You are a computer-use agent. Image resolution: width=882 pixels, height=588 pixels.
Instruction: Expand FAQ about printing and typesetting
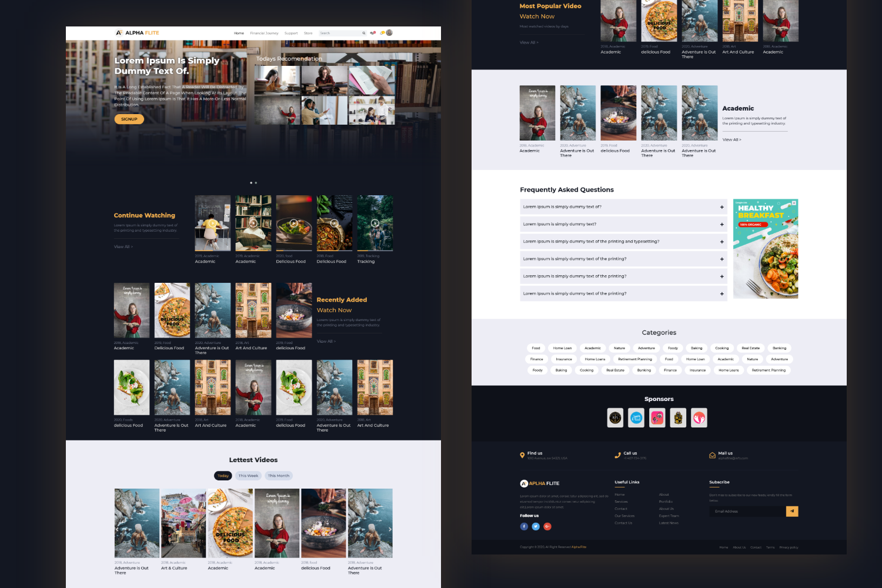coord(624,242)
